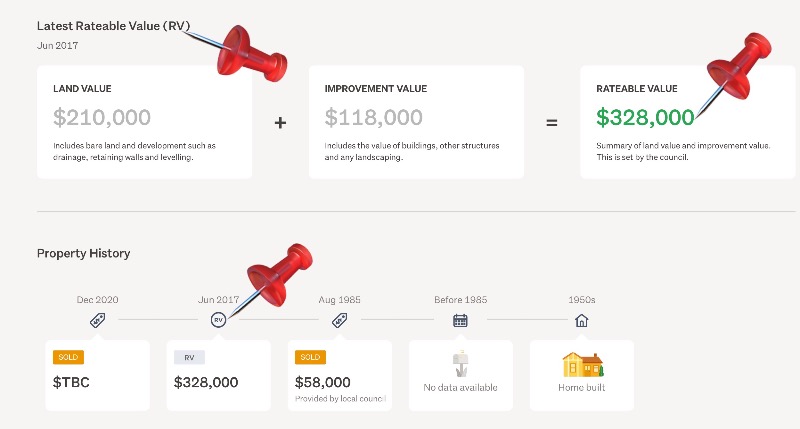Image resolution: width=800 pixels, height=429 pixels.
Task: Select the Aug 1985 timeline date label
Action: (339, 300)
